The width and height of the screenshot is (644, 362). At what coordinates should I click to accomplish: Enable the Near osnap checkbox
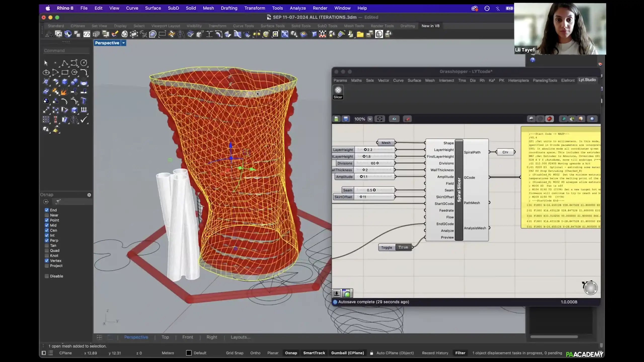click(x=47, y=215)
